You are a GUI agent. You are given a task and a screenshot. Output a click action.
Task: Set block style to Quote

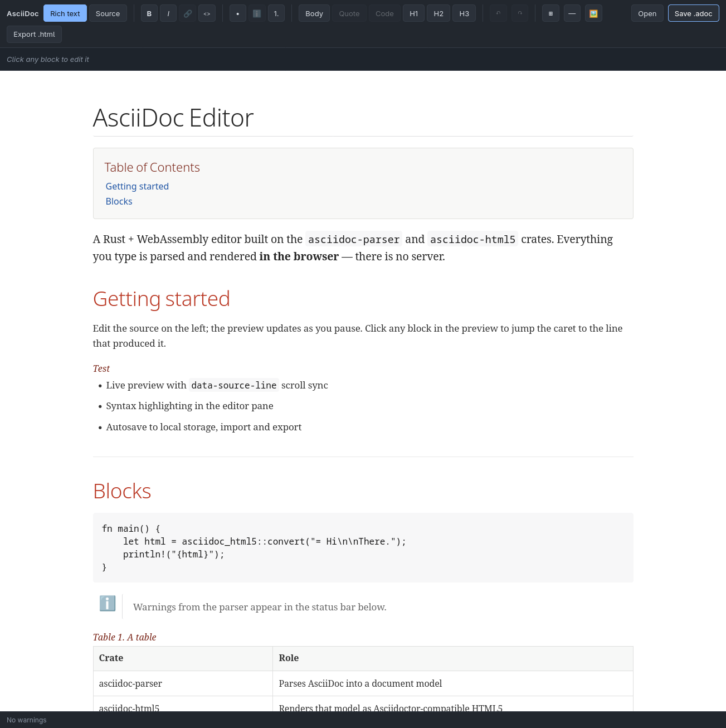coord(349,13)
